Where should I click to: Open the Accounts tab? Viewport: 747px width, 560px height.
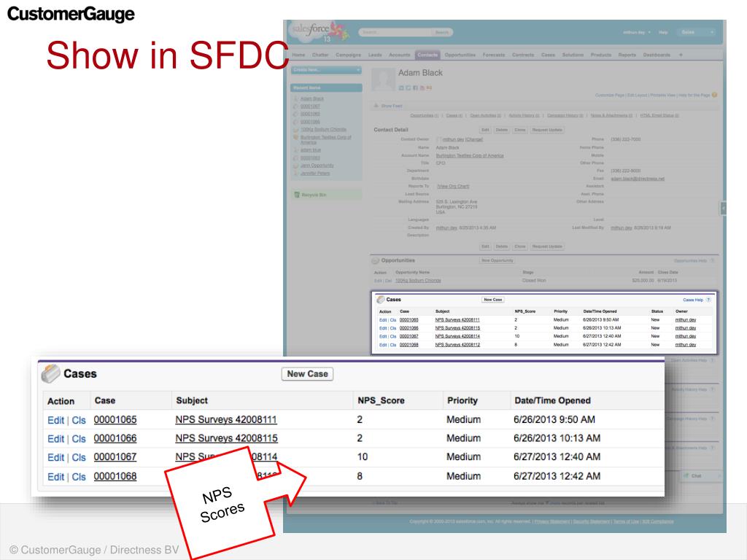[399, 55]
